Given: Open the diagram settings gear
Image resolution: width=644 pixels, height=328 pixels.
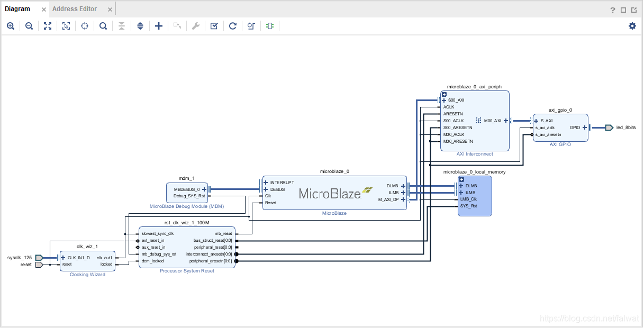Looking at the screenshot, I should (632, 26).
